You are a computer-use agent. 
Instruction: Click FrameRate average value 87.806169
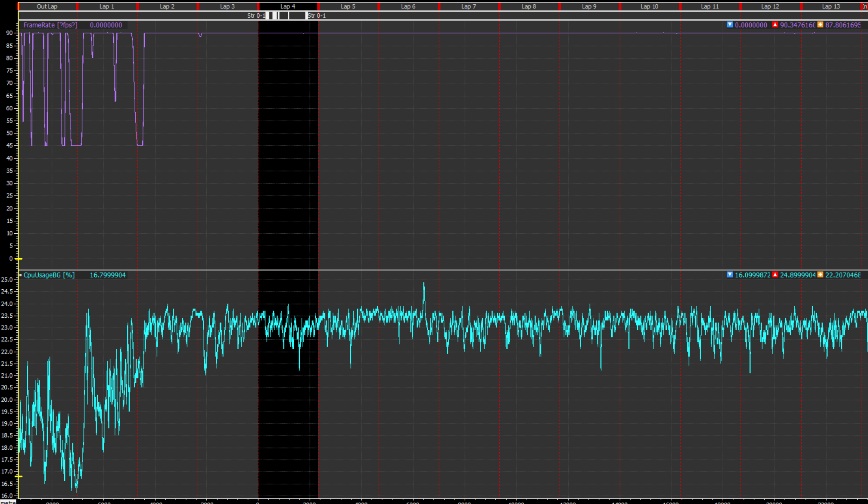pos(843,25)
